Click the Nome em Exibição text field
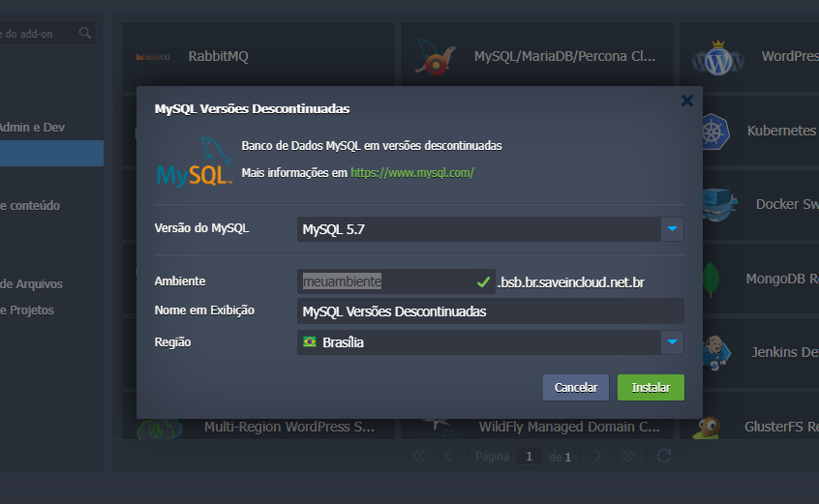 coord(490,311)
